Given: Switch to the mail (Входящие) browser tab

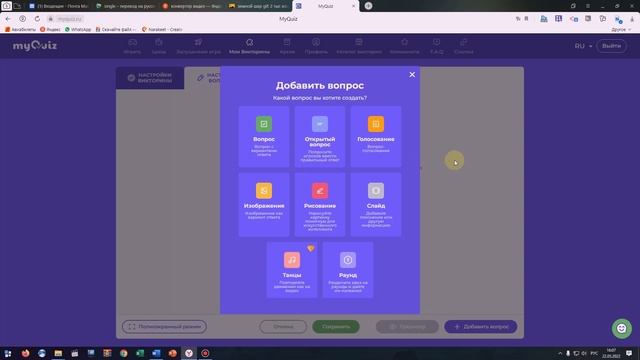Looking at the screenshot, I should pos(58,6).
